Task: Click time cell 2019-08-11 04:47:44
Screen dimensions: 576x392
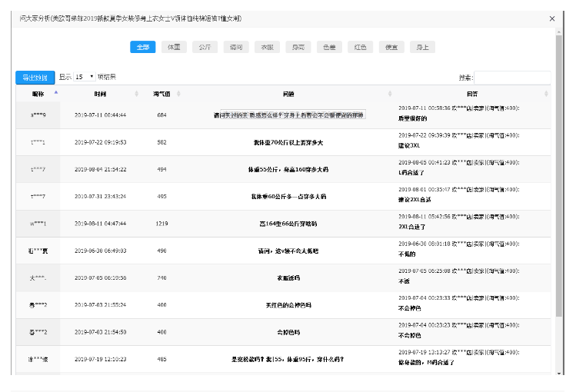Action: coord(100,224)
